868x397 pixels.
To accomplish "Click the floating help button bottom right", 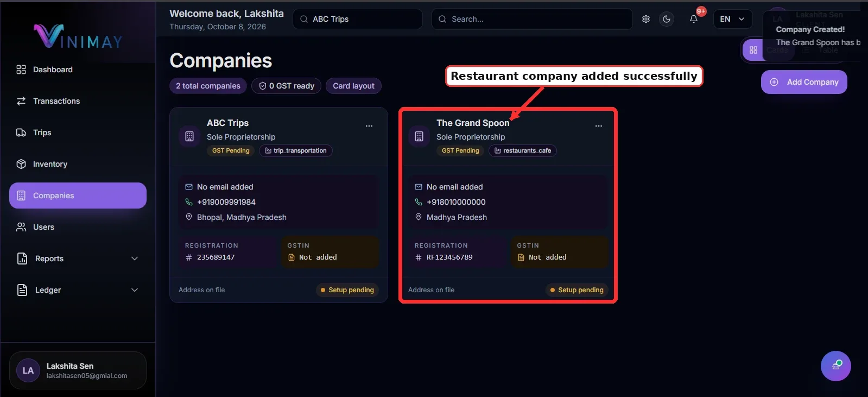I will click(836, 366).
